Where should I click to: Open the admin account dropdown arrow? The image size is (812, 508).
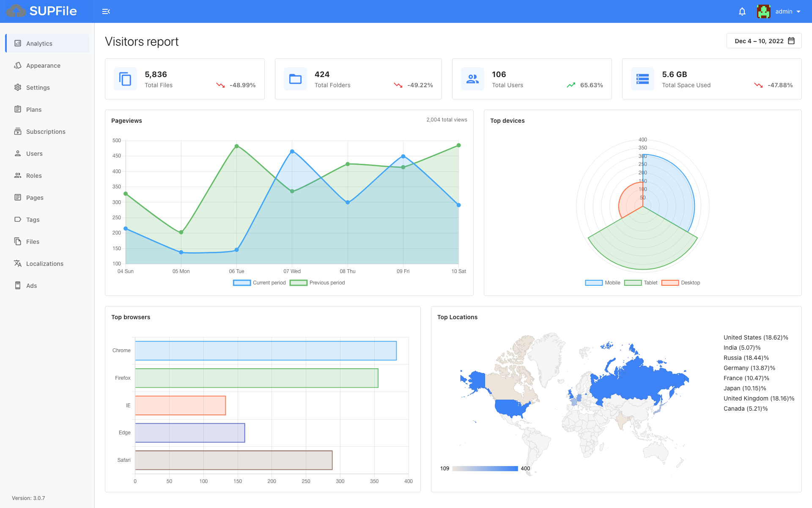tap(798, 11)
